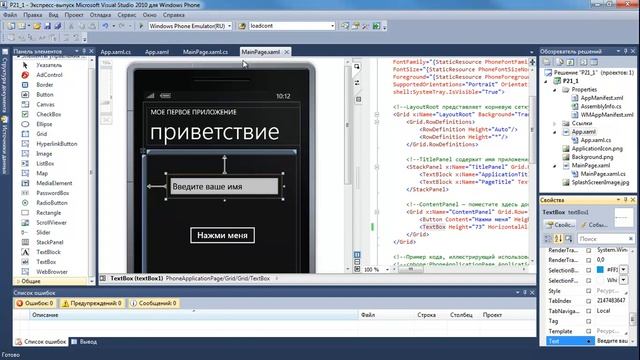Switch to the MainPage.xaml.cs tab
Image resolution: width=640 pixels, height=360 pixels.
tap(205, 52)
